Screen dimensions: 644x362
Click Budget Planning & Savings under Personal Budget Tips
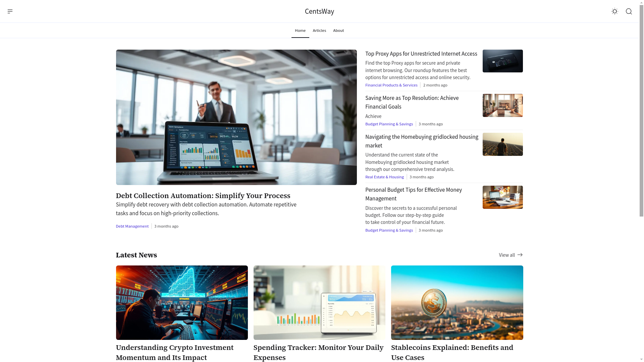(x=389, y=230)
